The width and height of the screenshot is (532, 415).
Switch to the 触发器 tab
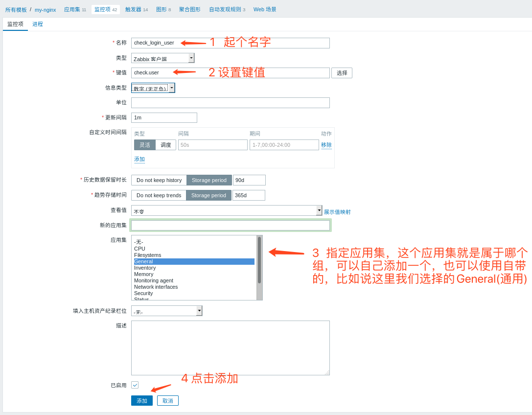tap(133, 9)
